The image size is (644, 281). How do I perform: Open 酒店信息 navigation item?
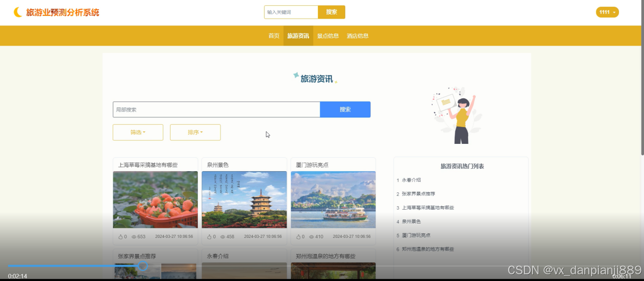(358, 36)
